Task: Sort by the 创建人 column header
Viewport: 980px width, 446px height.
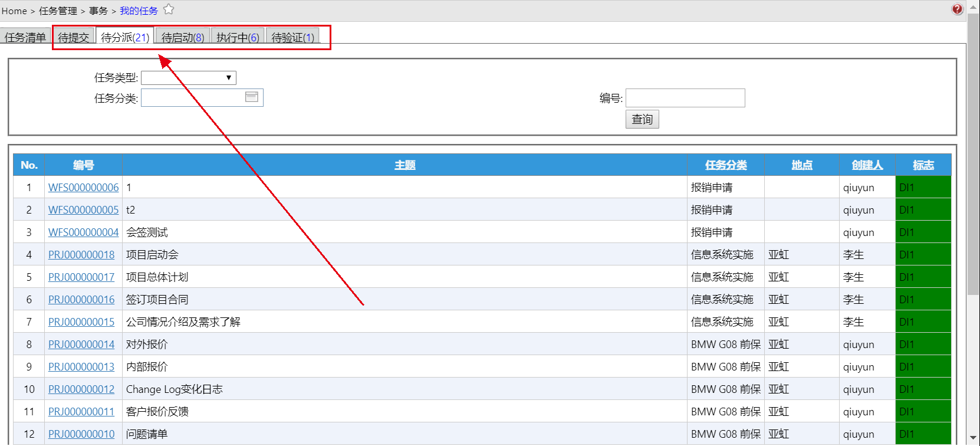Action: click(x=867, y=165)
